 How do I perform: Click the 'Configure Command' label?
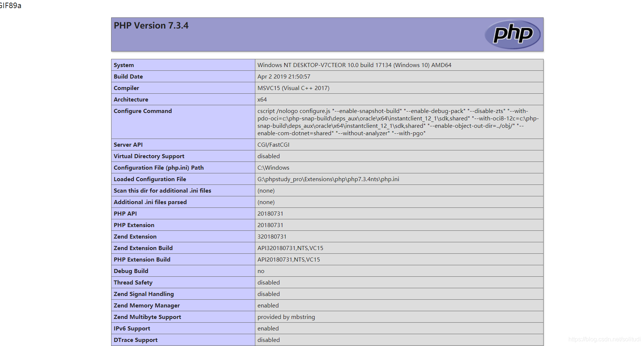click(143, 111)
